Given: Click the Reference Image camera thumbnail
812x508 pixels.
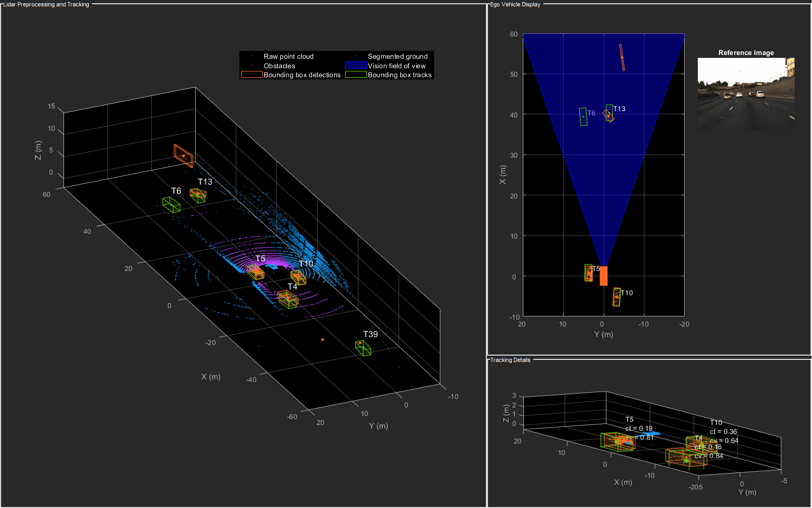Looking at the screenshot, I should coord(746,94).
